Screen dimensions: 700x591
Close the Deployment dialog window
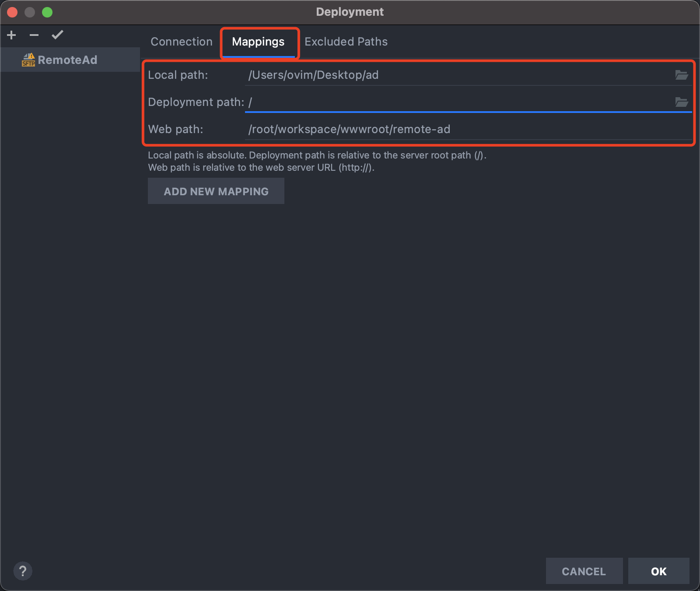click(x=12, y=12)
